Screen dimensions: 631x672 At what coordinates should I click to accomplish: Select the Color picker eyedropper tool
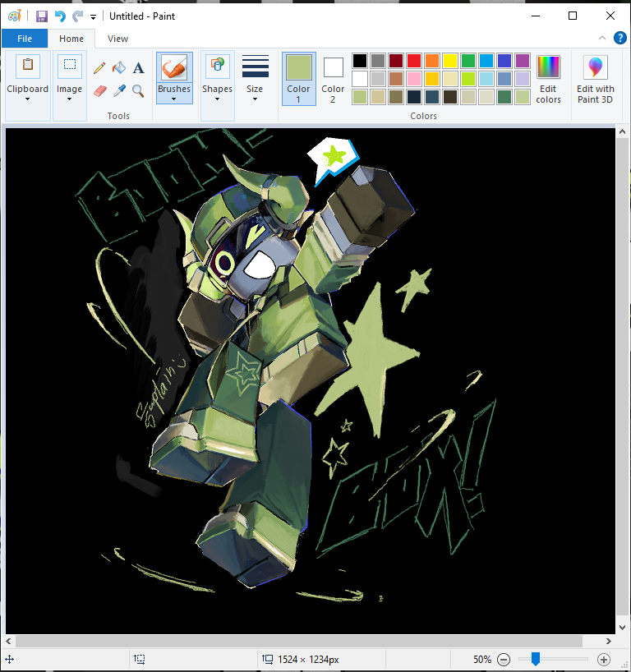[x=119, y=91]
